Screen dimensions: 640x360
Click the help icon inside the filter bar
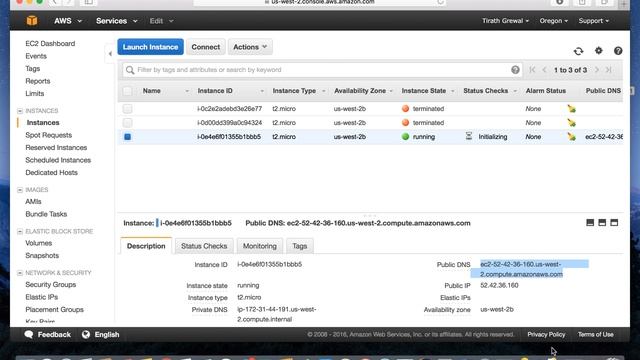point(515,70)
